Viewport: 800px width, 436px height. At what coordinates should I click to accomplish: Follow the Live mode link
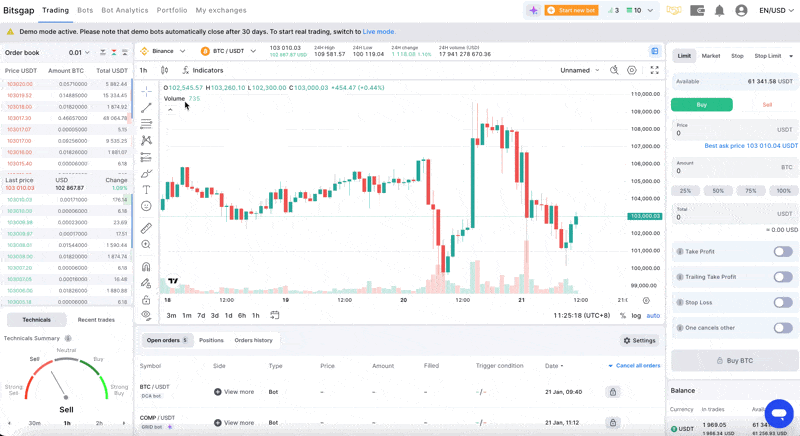379,32
